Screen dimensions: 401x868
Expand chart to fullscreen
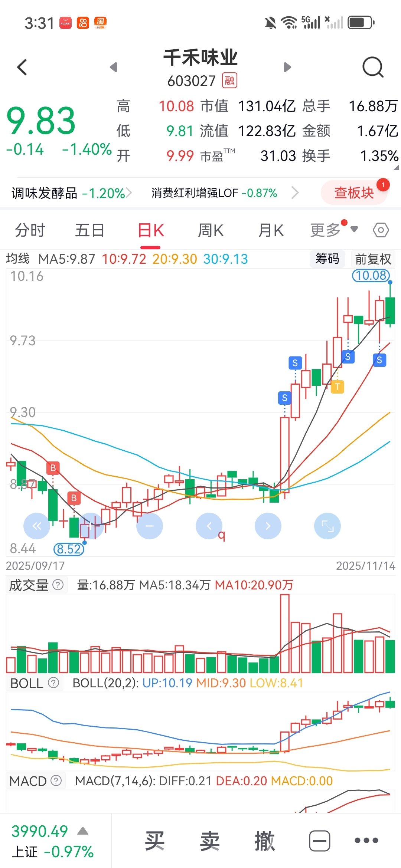pyautogui.click(x=327, y=526)
